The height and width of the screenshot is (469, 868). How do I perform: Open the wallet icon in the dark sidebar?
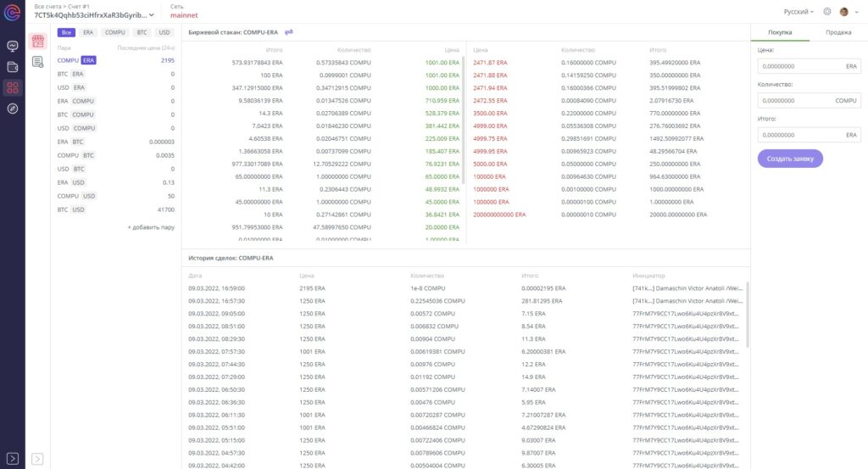(x=13, y=66)
